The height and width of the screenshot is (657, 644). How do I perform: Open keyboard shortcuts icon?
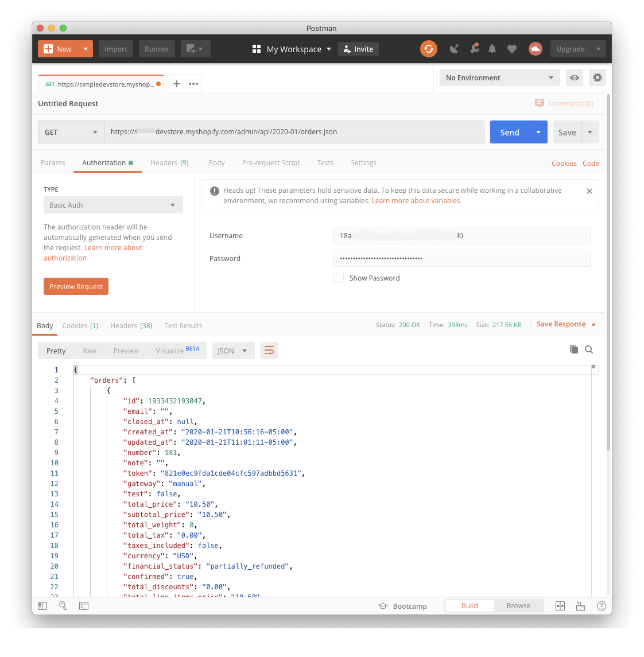pos(580,606)
